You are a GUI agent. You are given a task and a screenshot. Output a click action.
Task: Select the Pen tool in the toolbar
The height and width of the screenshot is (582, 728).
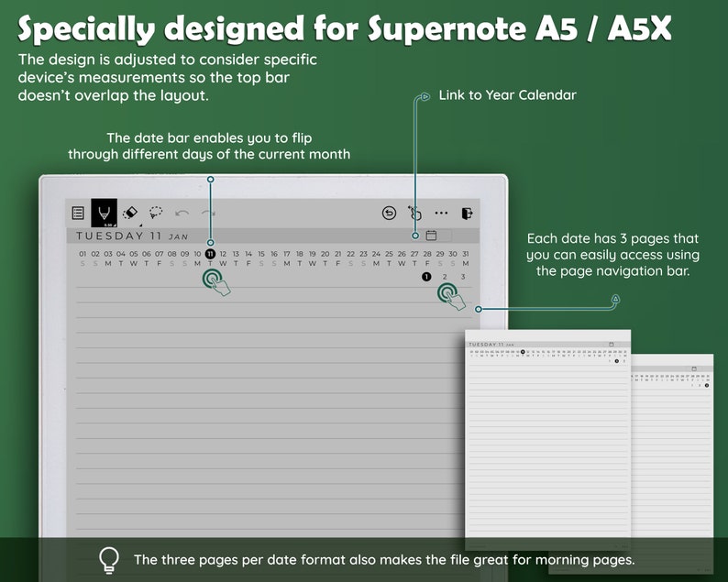[x=104, y=213]
